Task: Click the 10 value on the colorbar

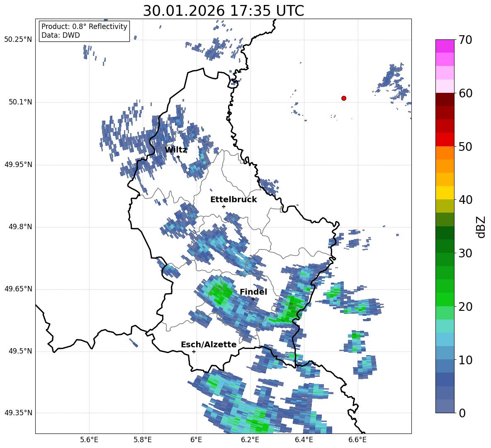Action: tap(465, 360)
